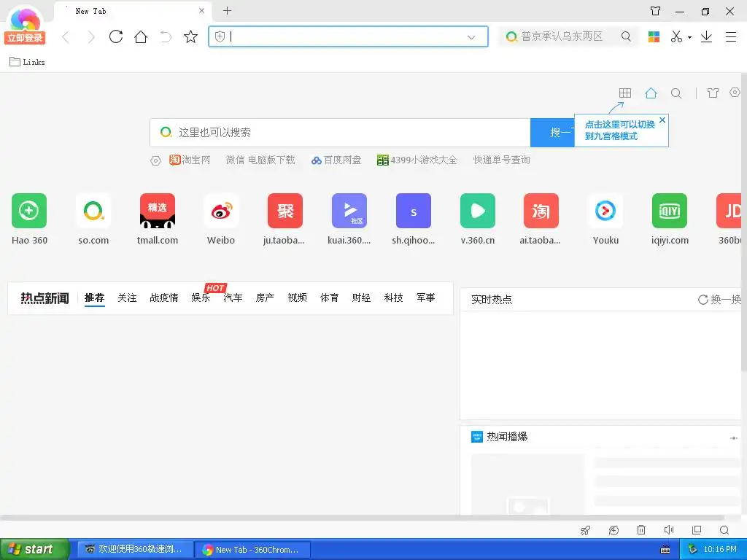Select the 娱乐 news tab
747x560 pixels.
click(201, 298)
